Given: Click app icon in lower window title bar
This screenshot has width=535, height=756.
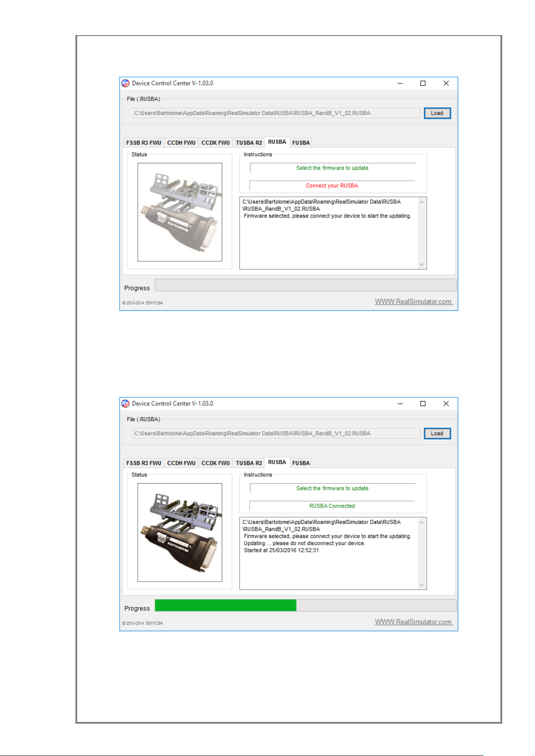Looking at the screenshot, I should 126,403.
